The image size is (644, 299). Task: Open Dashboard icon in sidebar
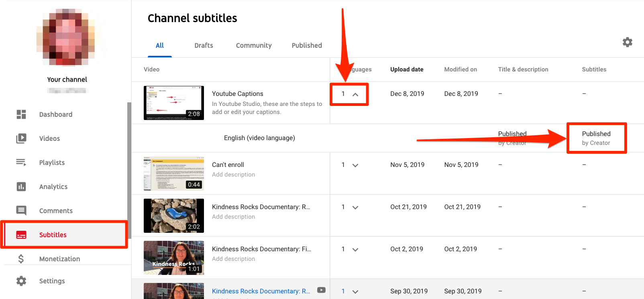point(21,114)
